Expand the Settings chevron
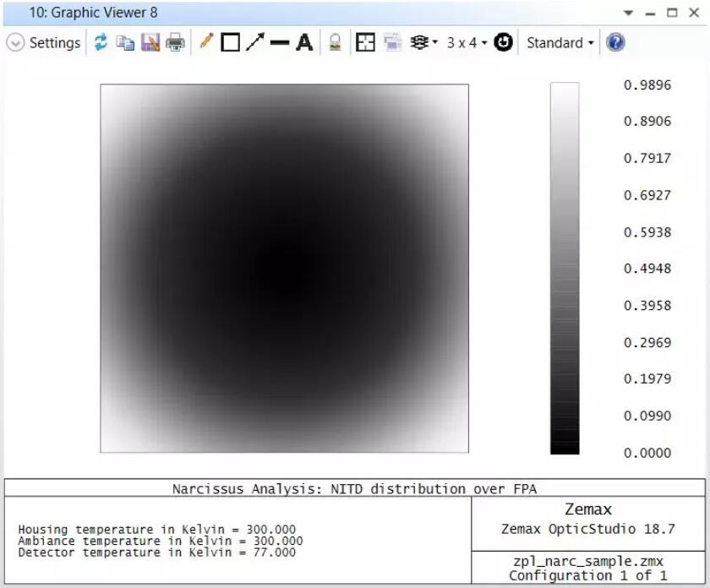The height and width of the screenshot is (588, 710). [15, 42]
